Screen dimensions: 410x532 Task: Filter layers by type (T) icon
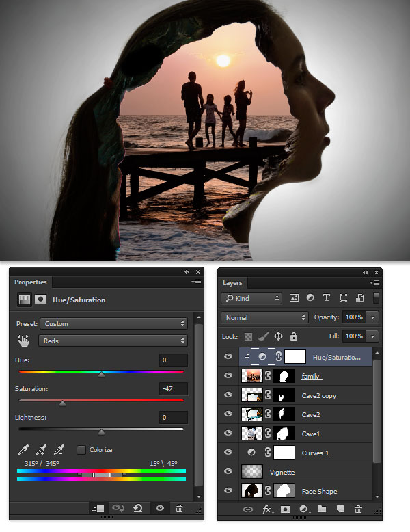[x=326, y=298]
